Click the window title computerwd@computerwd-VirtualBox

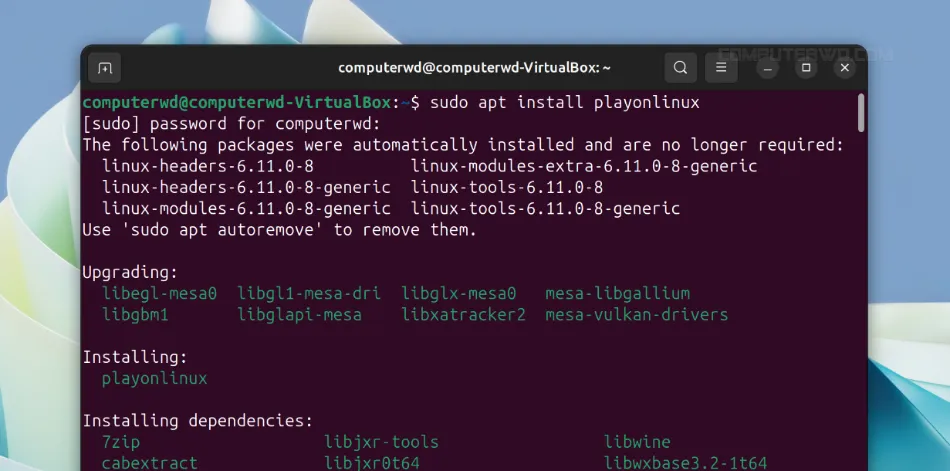point(474,68)
